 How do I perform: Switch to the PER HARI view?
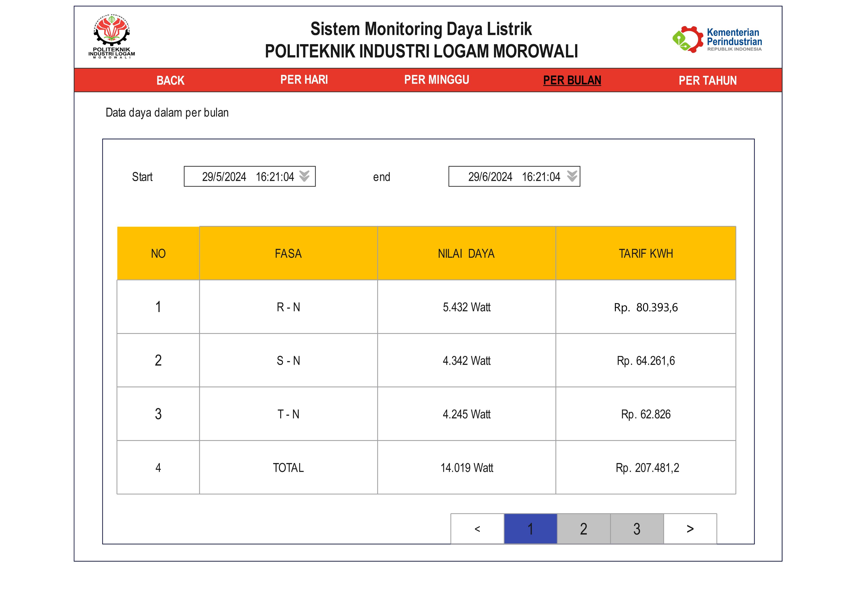[x=304, y=80]
